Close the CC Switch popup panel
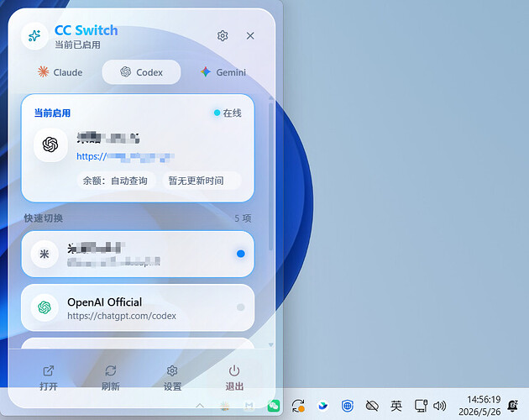 coord(250,35)
